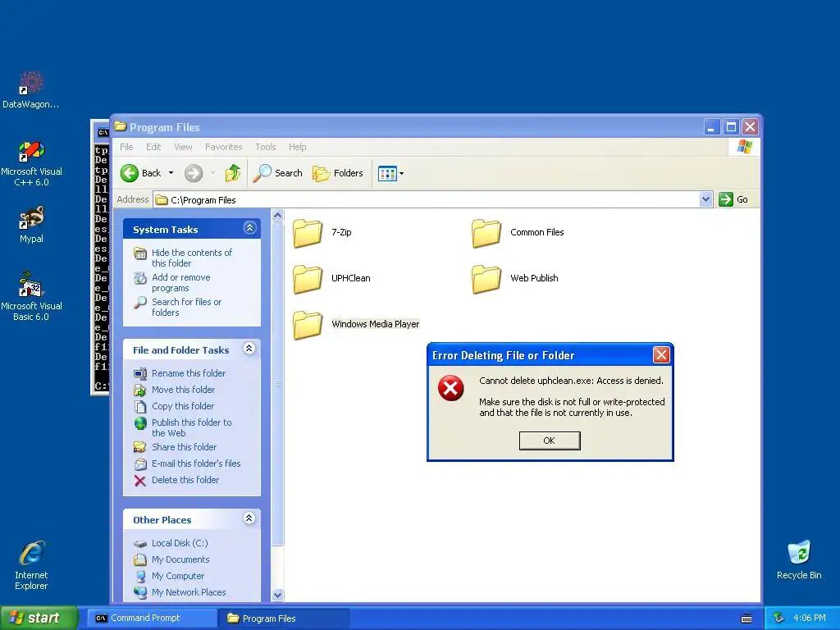Click Delete this folder link
Image resolution: width=840 pixels, height=630 pixels.
(x=185, y=480)
